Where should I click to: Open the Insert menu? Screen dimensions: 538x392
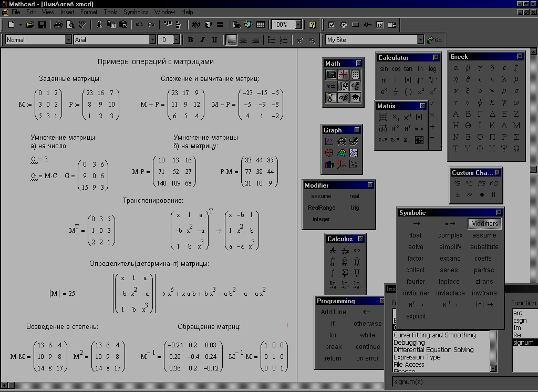click(67, 12)
